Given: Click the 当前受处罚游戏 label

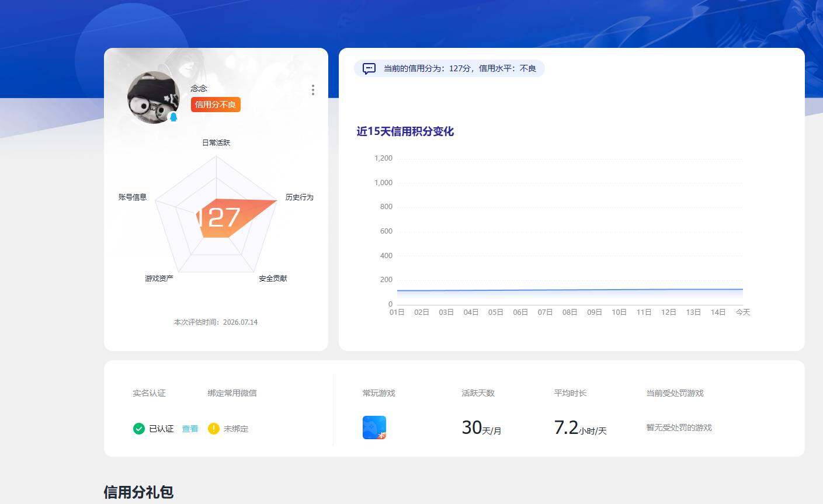Looking at the screenshot, I should click(x=675, y=393).
